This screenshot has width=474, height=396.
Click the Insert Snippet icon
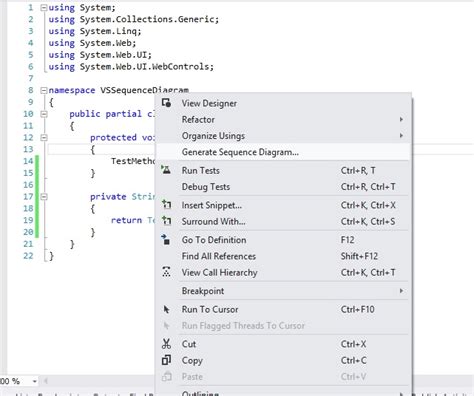pos(166,204)
